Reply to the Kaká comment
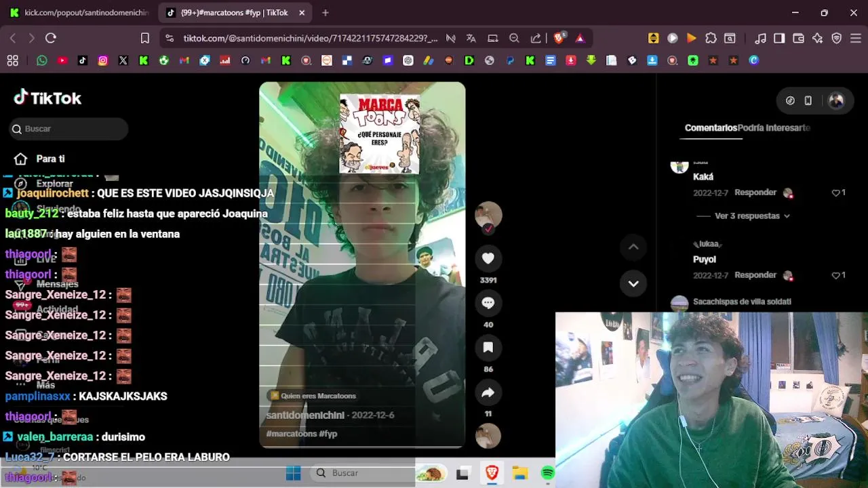The width and height of the screenshot is (868, 488). point(755,192)
